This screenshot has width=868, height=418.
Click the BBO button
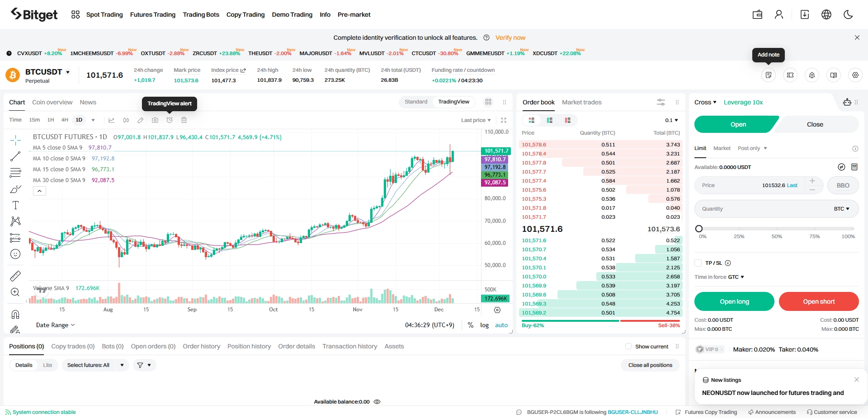843,185
